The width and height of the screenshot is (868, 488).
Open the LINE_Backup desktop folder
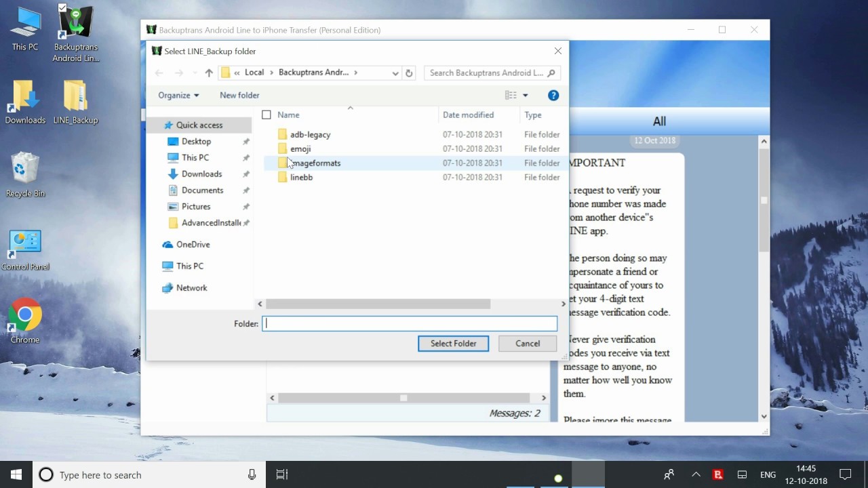(x=75, y=103)
